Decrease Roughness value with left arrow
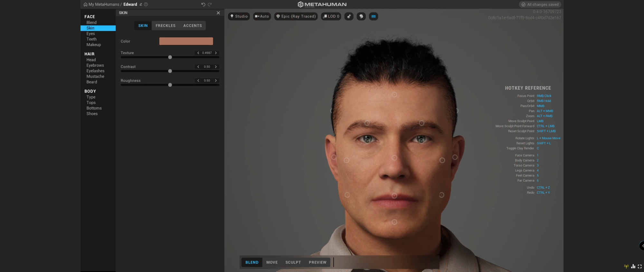The image size is (644, 272). [198, 81]
